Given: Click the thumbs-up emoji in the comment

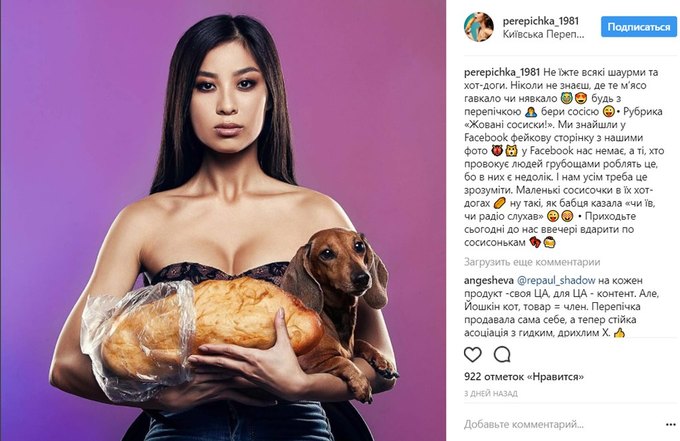Looking at the screenshot, I should (x=620, y=333).
